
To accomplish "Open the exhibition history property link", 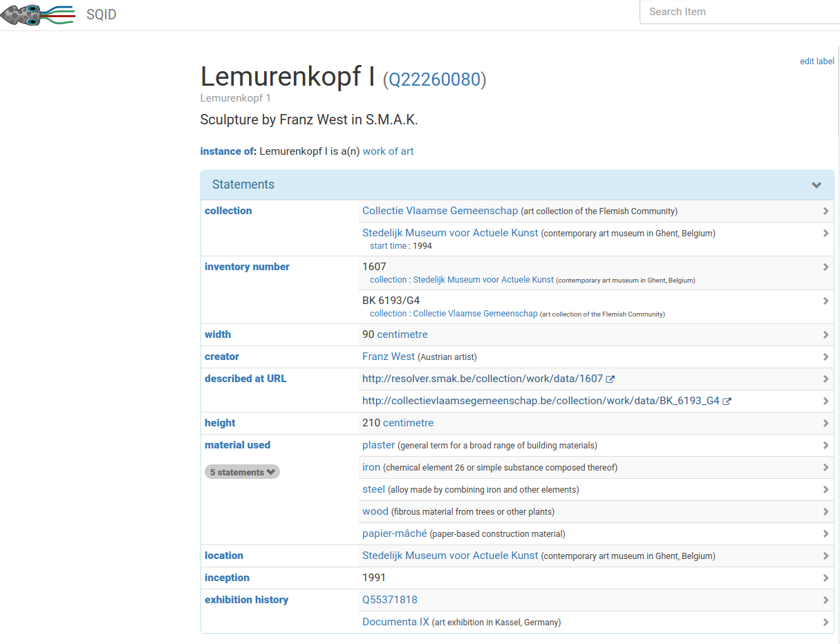I will coord(246,600).
